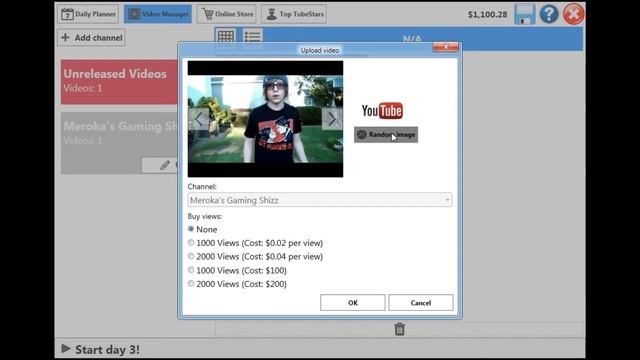Select 2000 Views costing $200
This screenshot has width=640, height=360.
[x=237, y=284]
